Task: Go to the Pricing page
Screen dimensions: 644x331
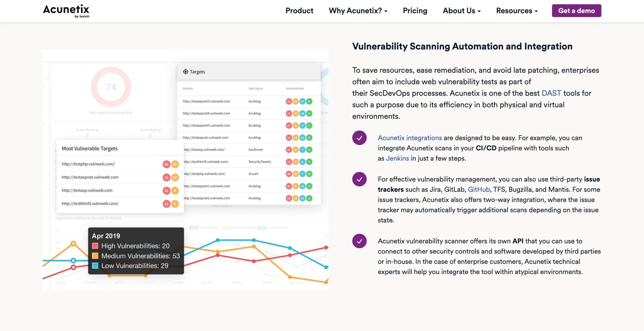Action: pyautogui.click(x=415, y=11)
